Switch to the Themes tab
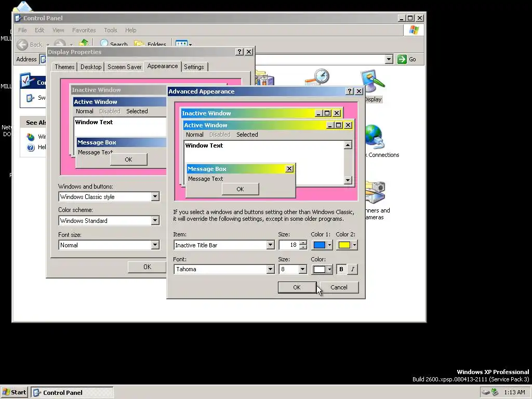This screenshot has height=399, width=532. coord(64,67)
